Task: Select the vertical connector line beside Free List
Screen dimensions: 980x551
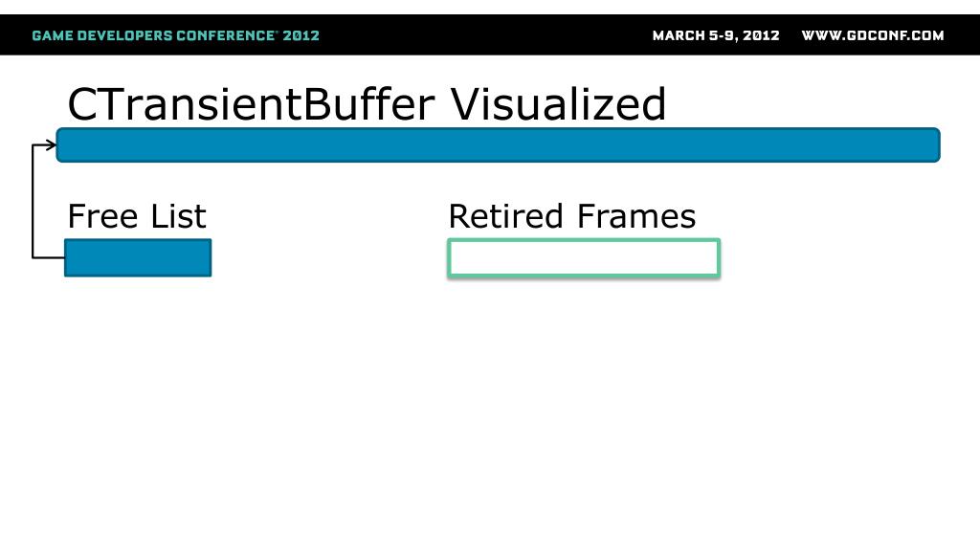Action: tap(33, 203)
